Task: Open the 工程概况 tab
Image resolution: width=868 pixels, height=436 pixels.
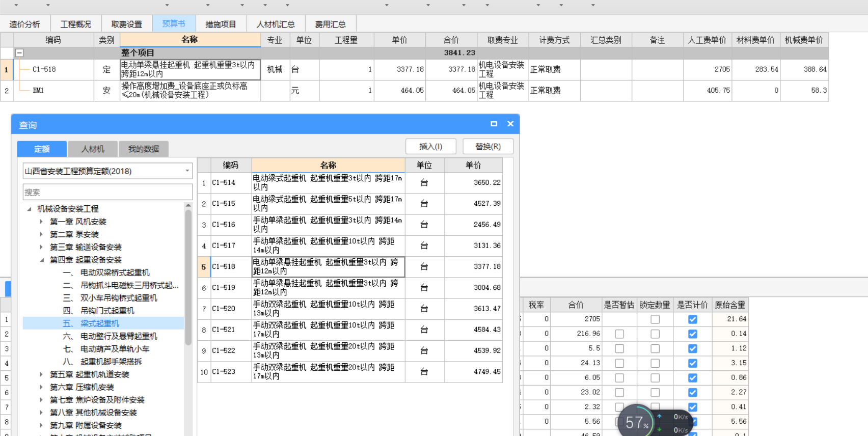Action: tap(76, 24)
